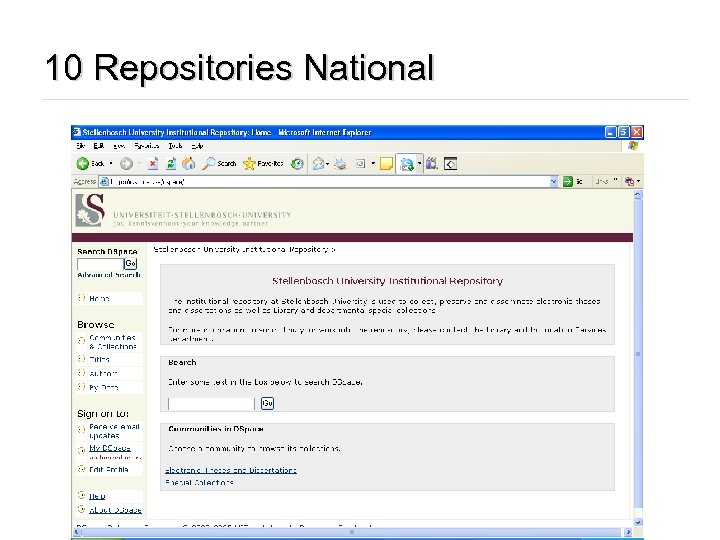Expand the Links toolbar chevron
720x540 pixels.
click(x=615, y=181)
